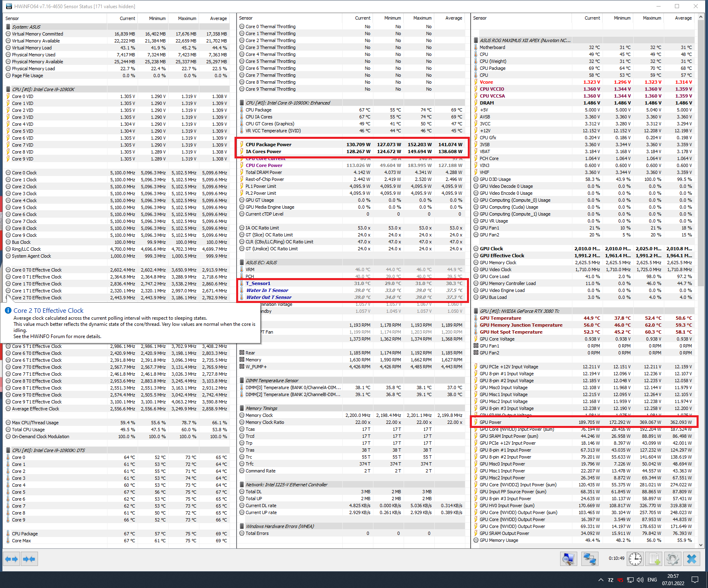Viewport: 708px width, 588px height.
Task: Select the 'Bus Clock' row
Action: coord(116,242)
